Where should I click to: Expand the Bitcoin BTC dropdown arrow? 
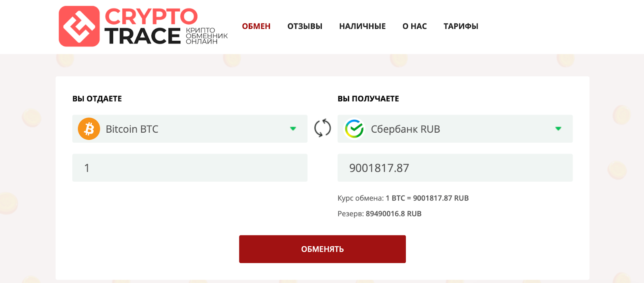click(293, 129)
